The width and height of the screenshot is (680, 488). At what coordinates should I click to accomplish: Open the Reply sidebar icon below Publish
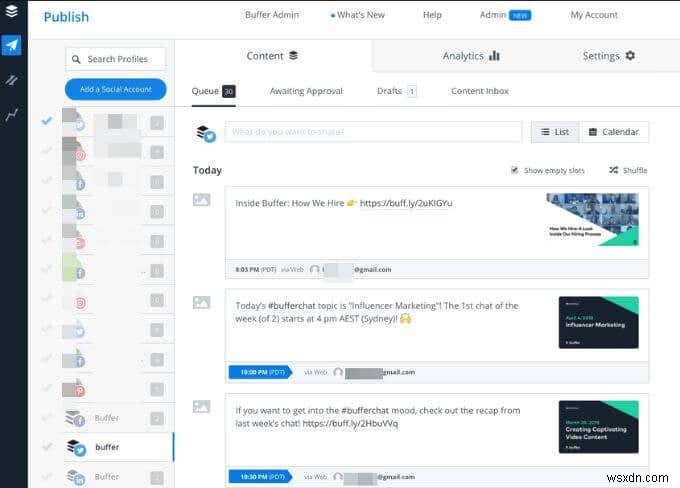(x=12, y=80)
